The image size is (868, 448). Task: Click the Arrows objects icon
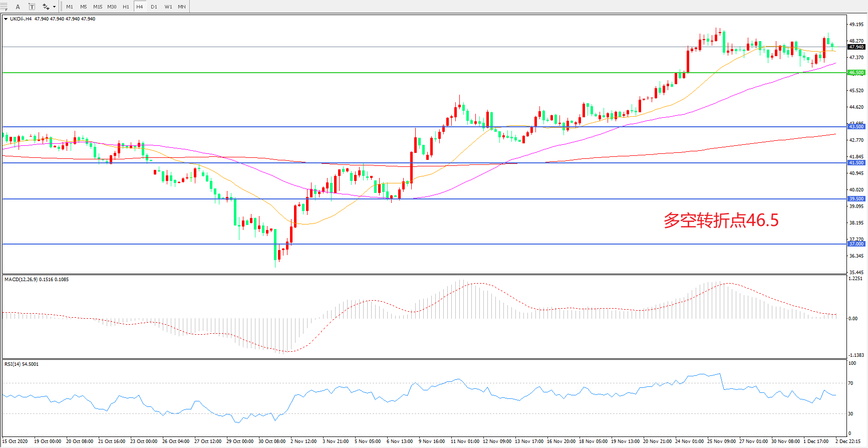click(x=46, y=7)
